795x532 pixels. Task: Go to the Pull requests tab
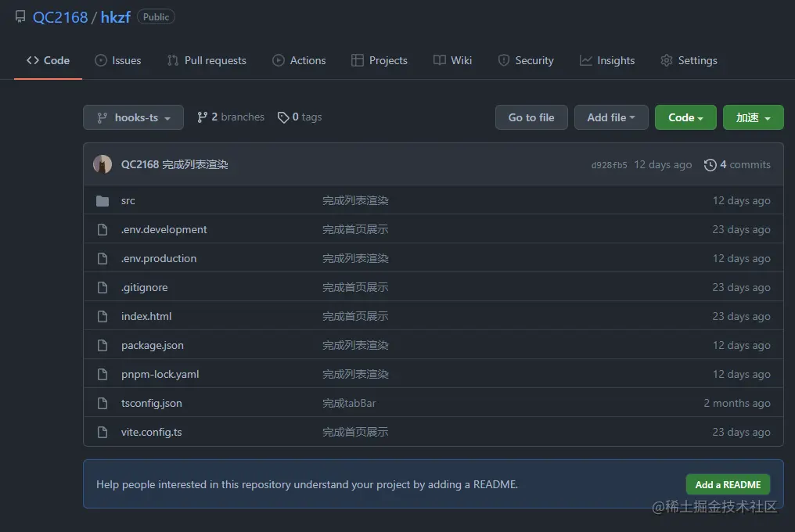(x=207, y=60)
